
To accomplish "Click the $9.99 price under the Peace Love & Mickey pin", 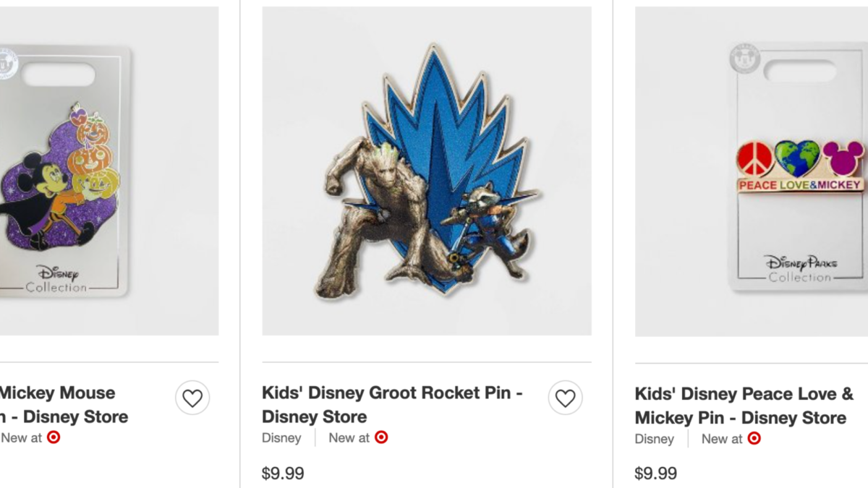I will tap(655, 474).
